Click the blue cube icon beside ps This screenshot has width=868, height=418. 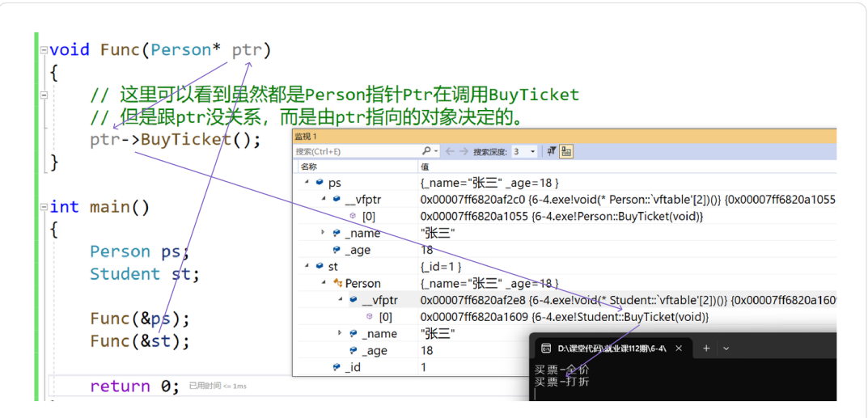point(320,182)
